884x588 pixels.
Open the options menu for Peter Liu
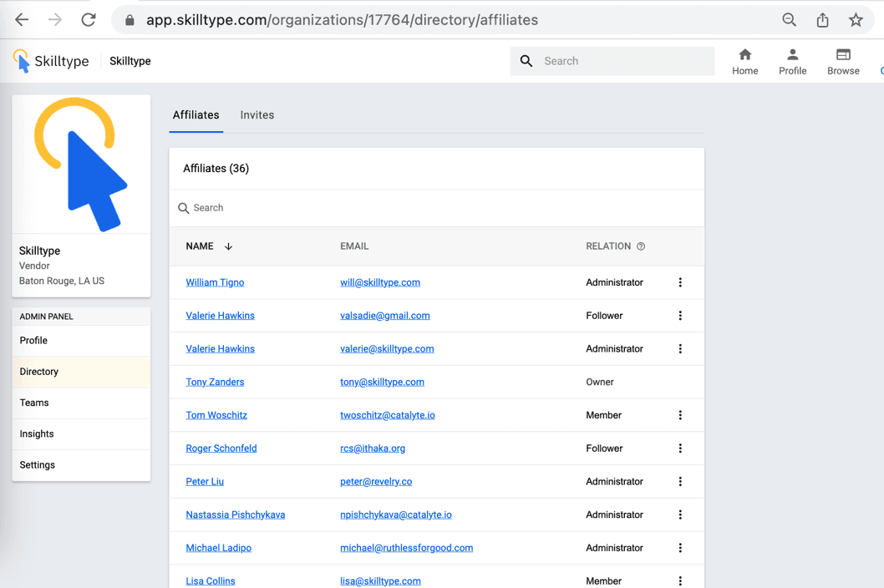point(680,481)
